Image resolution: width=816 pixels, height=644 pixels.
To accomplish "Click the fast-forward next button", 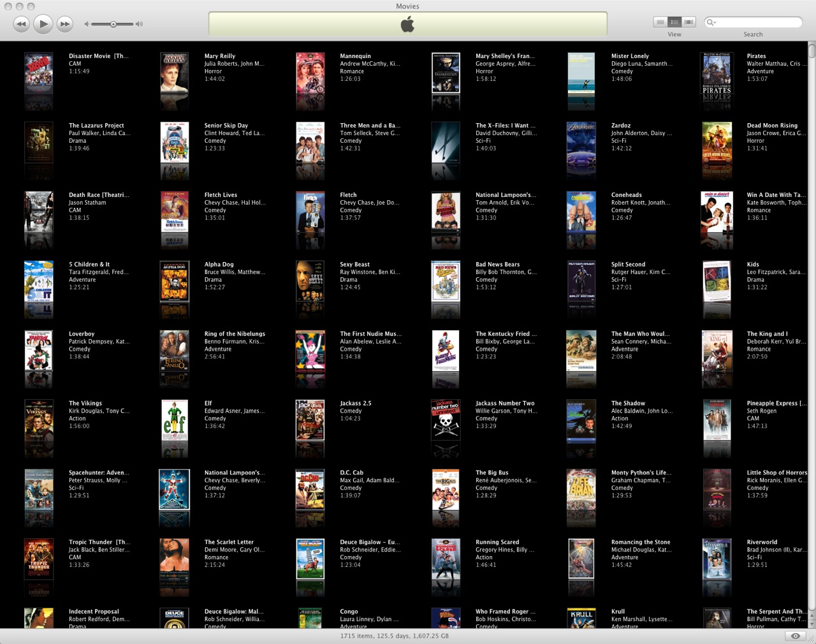I will click(64, 24).
